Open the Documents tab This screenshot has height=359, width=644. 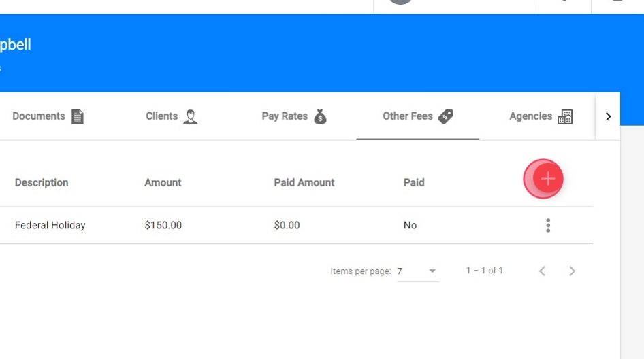click(x=48, y=116)
